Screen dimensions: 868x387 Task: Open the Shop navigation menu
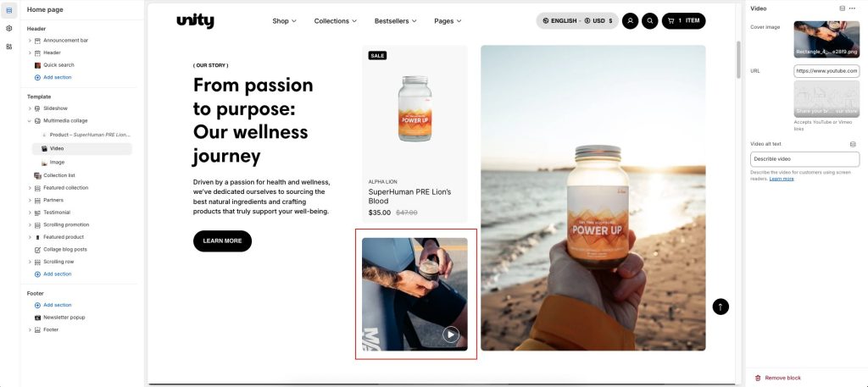tap(284, 21)
